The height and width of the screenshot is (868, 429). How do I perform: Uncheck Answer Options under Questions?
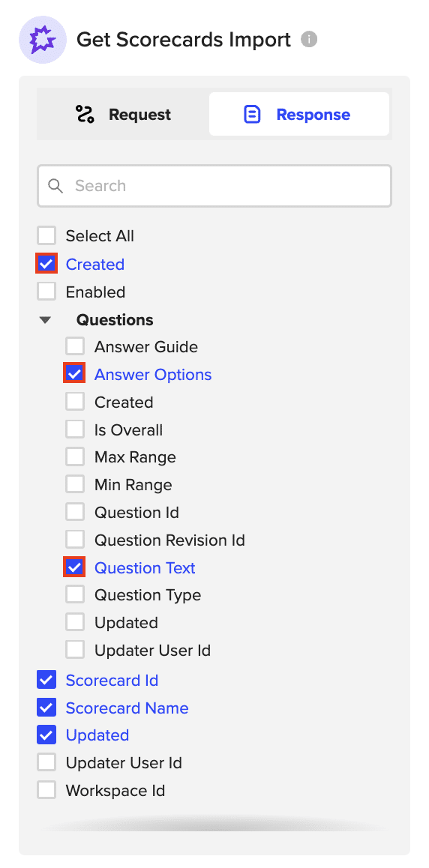[x=75, y=374]
